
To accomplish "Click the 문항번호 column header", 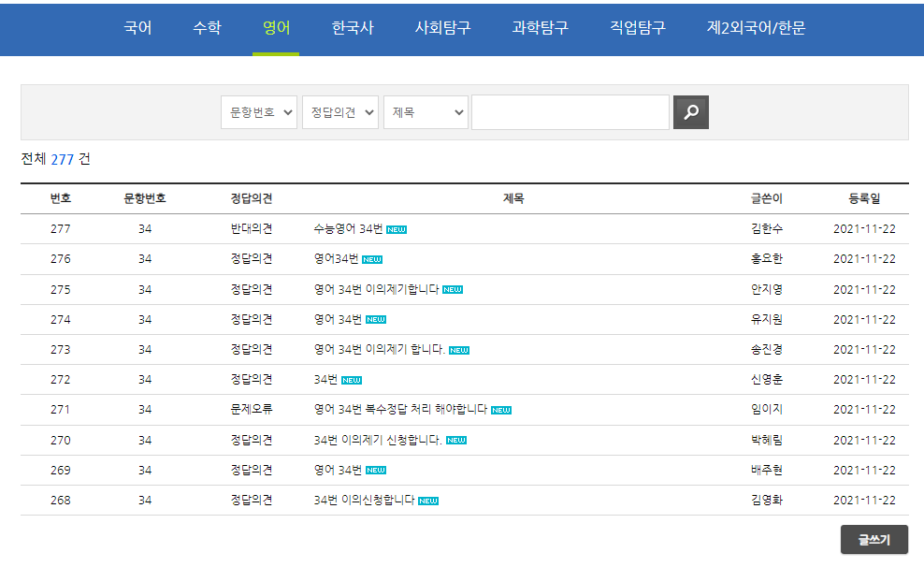I will pos(145,198).
